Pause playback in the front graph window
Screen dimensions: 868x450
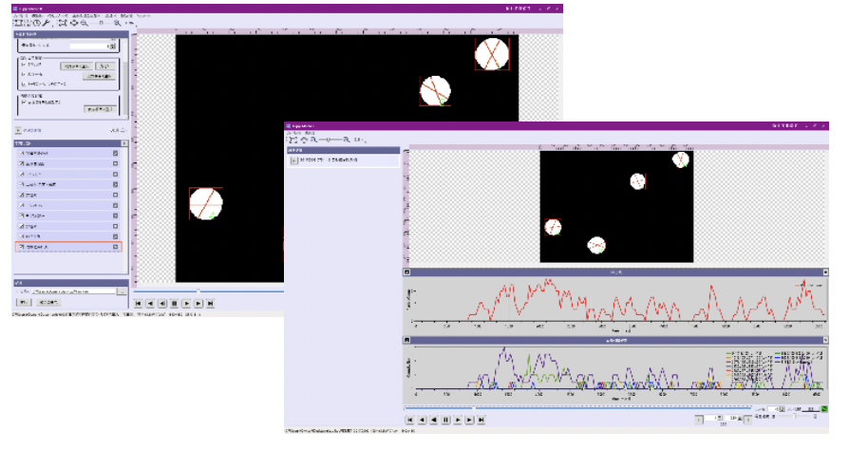coord(445,421)
